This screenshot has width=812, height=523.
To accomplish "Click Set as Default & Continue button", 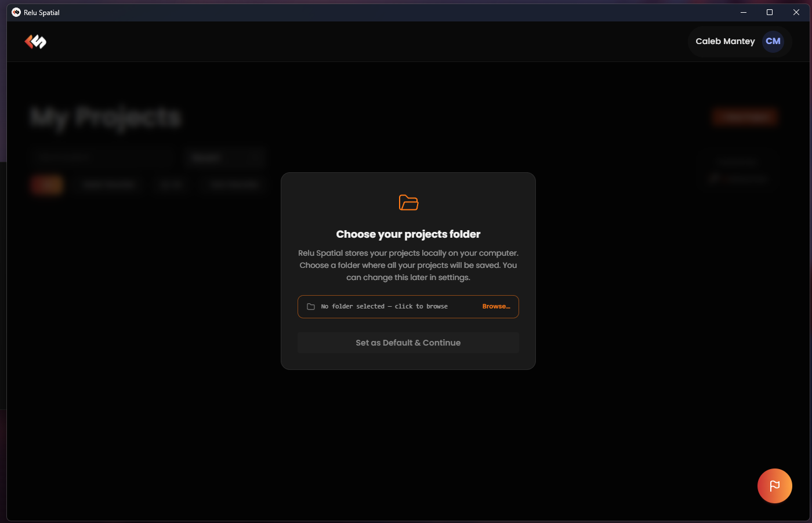I will pos(408,343).
